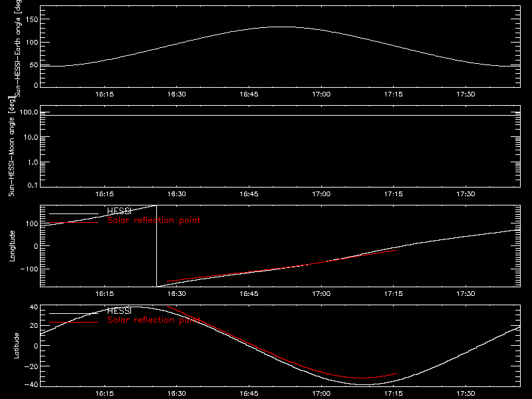Click 16:45 time label under Earth angle plot

point(249,94)
